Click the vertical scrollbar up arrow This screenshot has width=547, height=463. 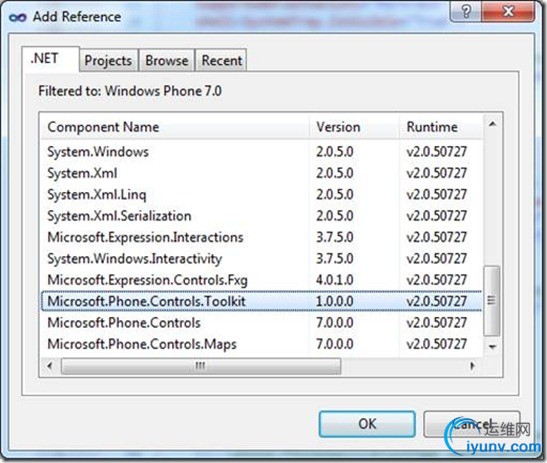point(492,124)
